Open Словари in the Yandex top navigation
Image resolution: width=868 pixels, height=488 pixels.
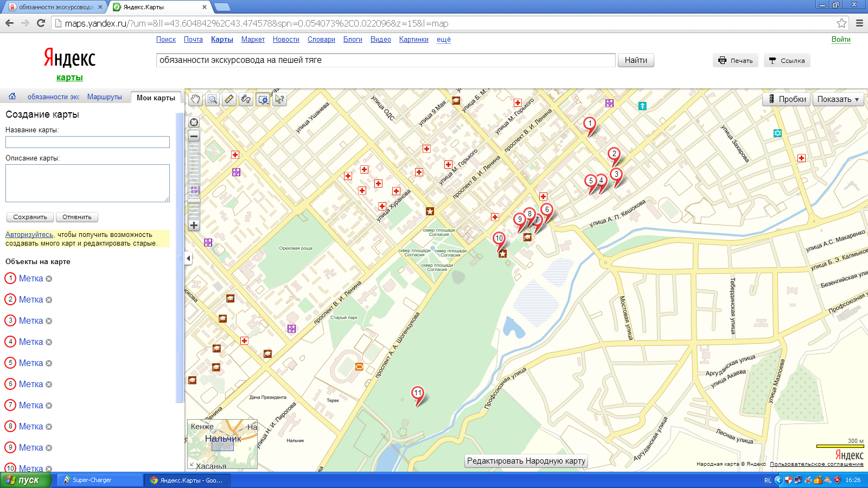click(x=321, y=40)
